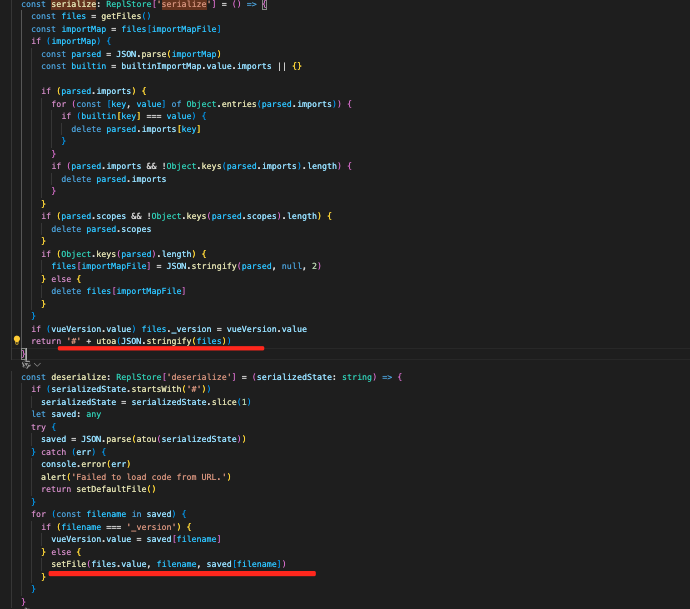Viewport: 690px width, 609px height.
Task: Click the 'delete files[importMapFile]' line
Action: [x=118, y=291]
